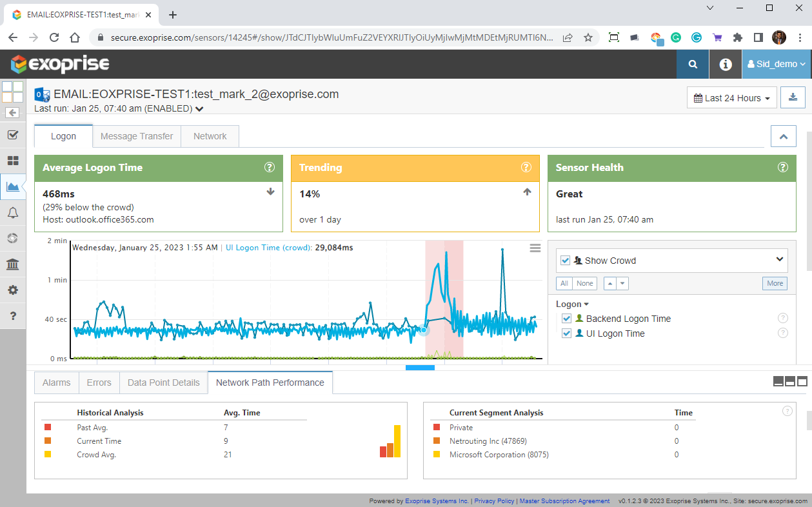Uncheck Backend Logon Time series
The image size is (812, 507).
click(x=566, y=319)
